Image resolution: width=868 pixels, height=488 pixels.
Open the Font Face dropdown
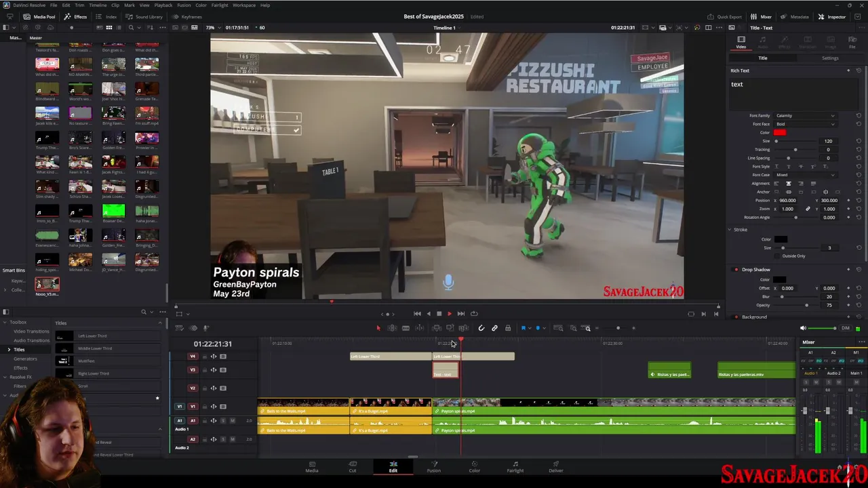coord(805,124)
